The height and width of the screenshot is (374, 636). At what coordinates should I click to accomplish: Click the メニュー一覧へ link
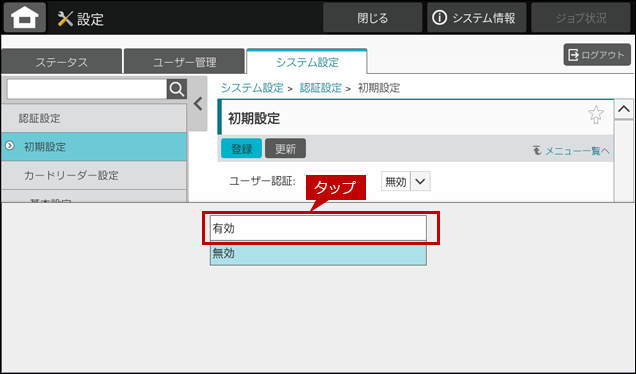click(x=571, y=151)
